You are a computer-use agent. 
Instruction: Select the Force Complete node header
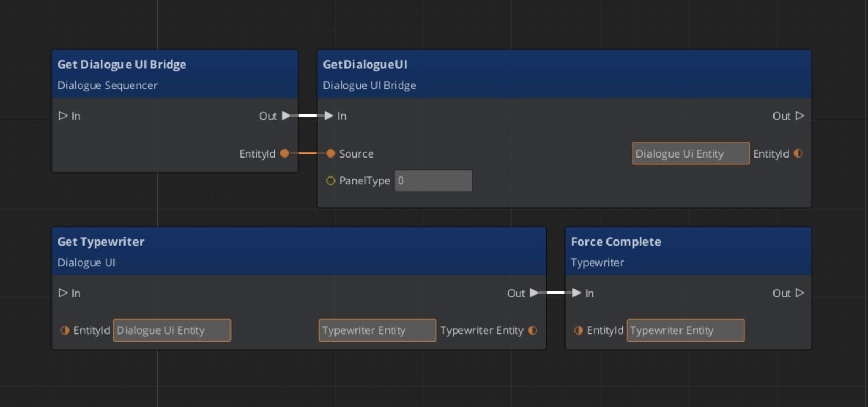616,242
